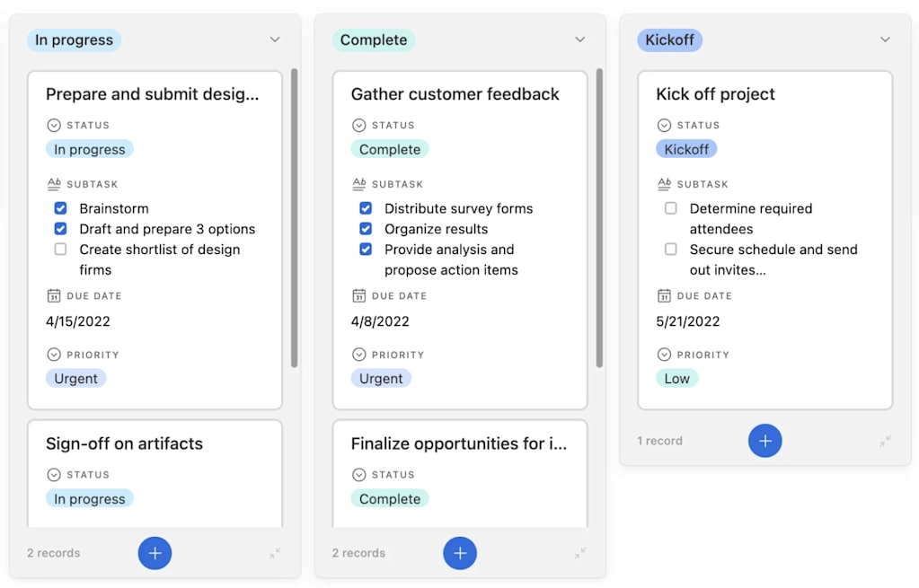Click the 1 record count under Kickoff
The image size is (919, 588).
659,441
